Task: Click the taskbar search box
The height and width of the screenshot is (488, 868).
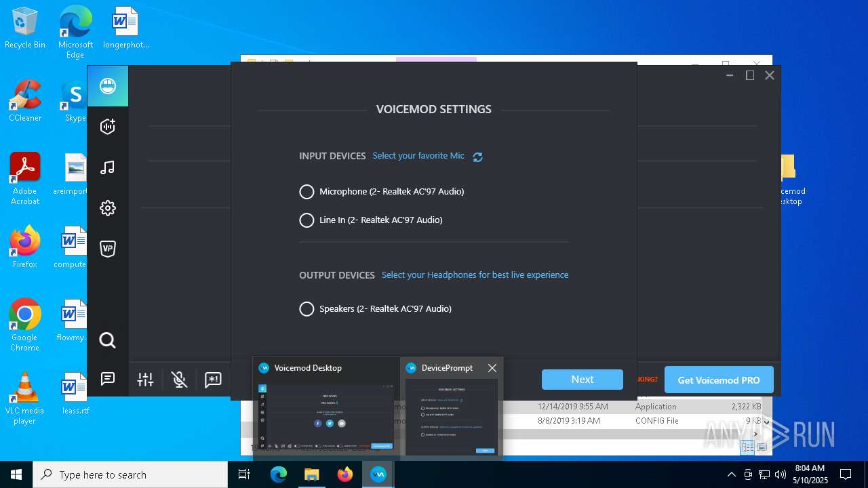Action: point(130,474)
